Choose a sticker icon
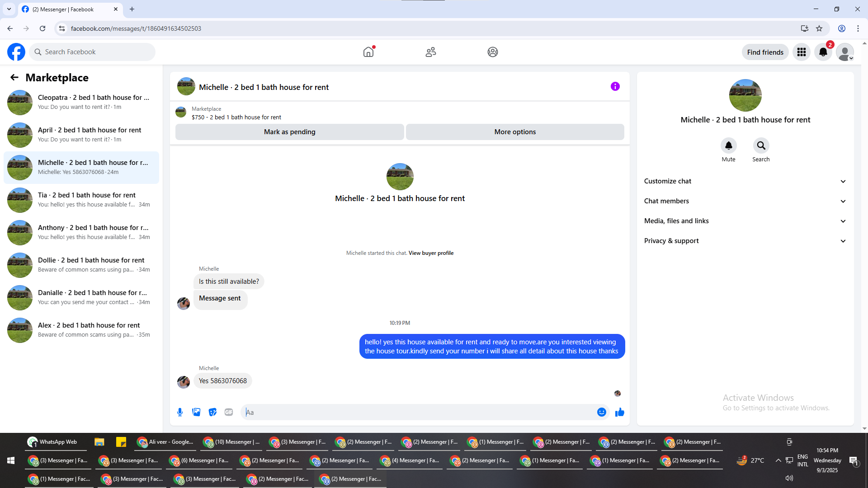The height and width of the screenshot is (488, 868). (212, 412)
